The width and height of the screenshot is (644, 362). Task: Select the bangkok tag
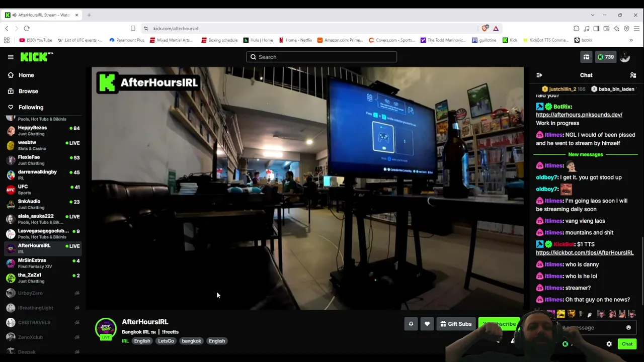(191, 341)
